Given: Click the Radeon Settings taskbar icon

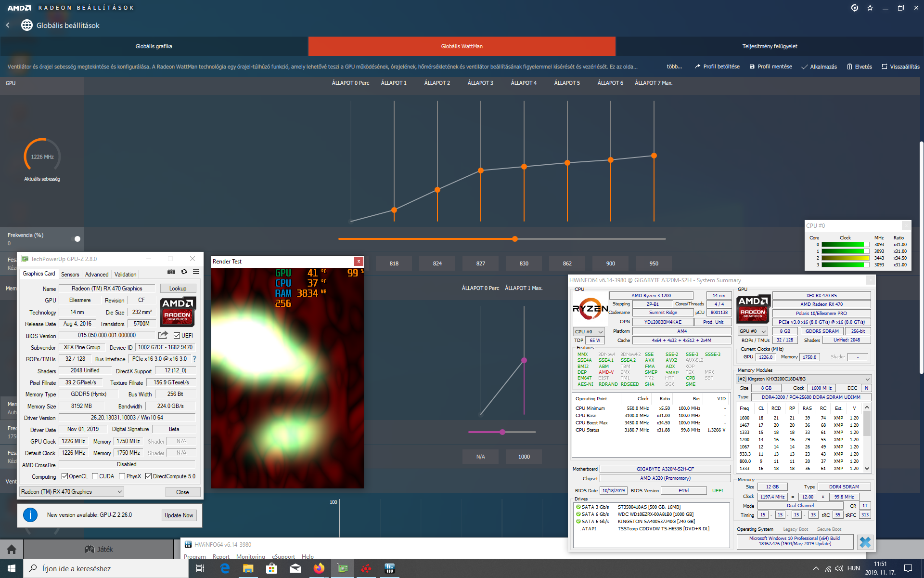Looking at the screenshot, I should point(366,568).
